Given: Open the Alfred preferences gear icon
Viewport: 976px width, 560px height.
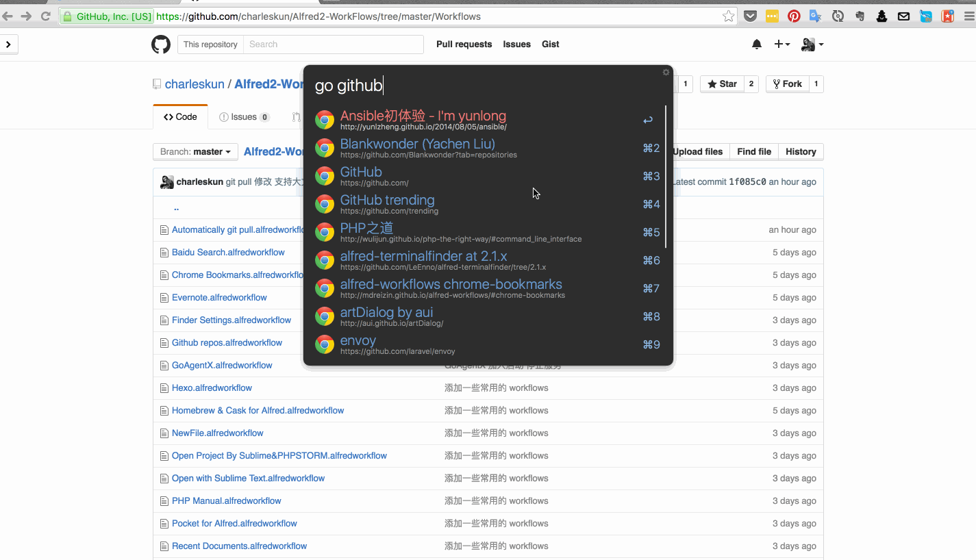Looking at the screenshot, I should coord(666,72).
